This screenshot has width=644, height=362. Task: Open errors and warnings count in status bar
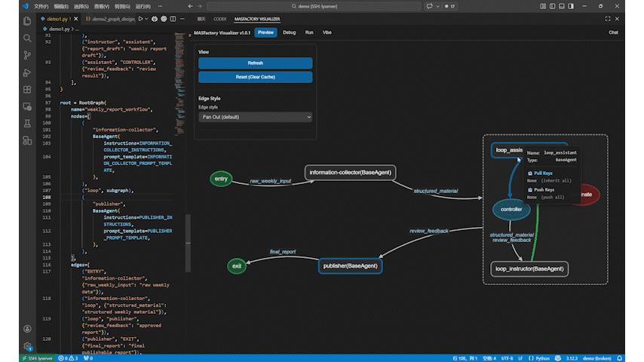click(x=68, y=358)
